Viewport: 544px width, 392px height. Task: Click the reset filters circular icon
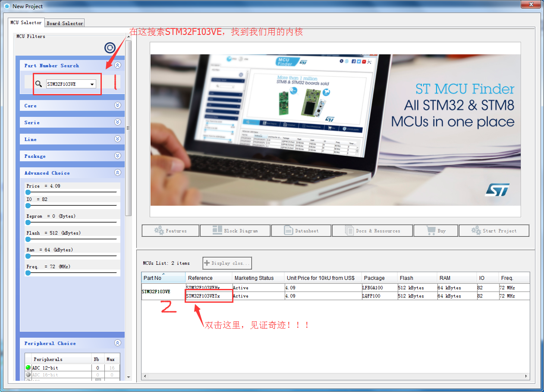pos(110,48)
